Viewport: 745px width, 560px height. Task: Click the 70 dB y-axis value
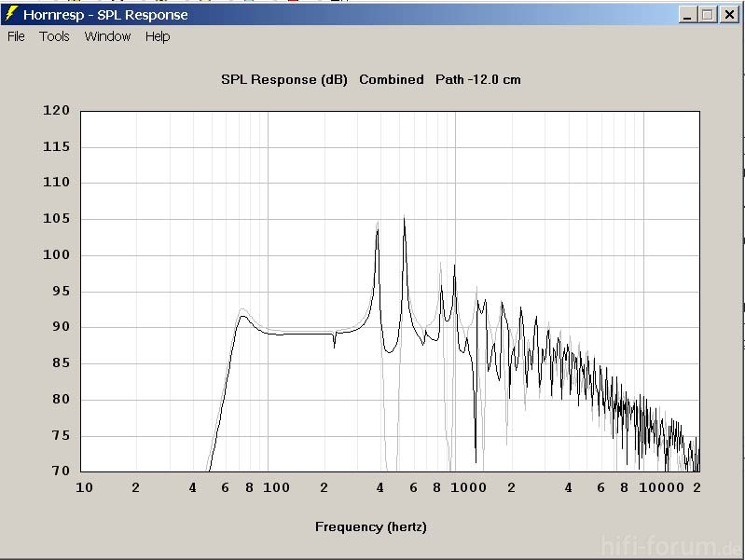pos(61,471)
